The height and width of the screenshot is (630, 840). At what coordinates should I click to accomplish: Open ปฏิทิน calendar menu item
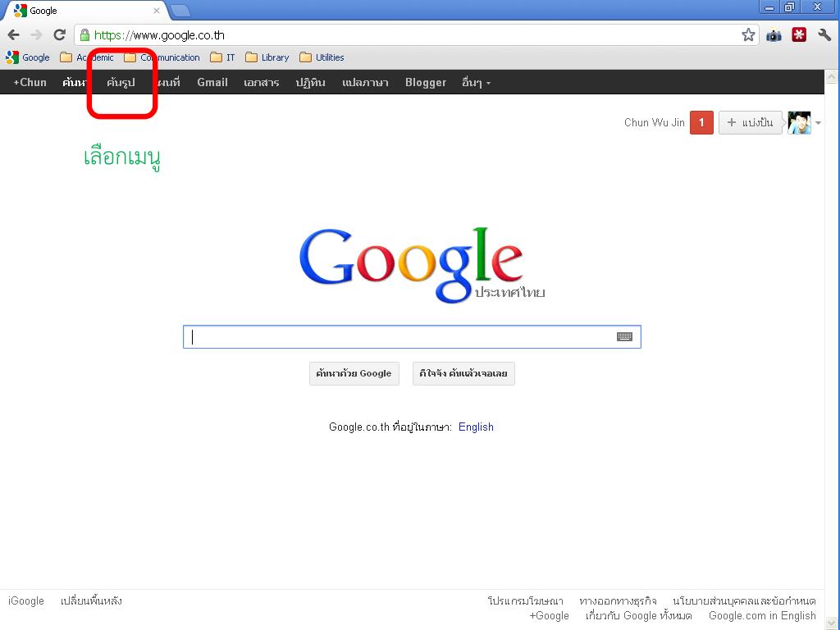(311, 83)
